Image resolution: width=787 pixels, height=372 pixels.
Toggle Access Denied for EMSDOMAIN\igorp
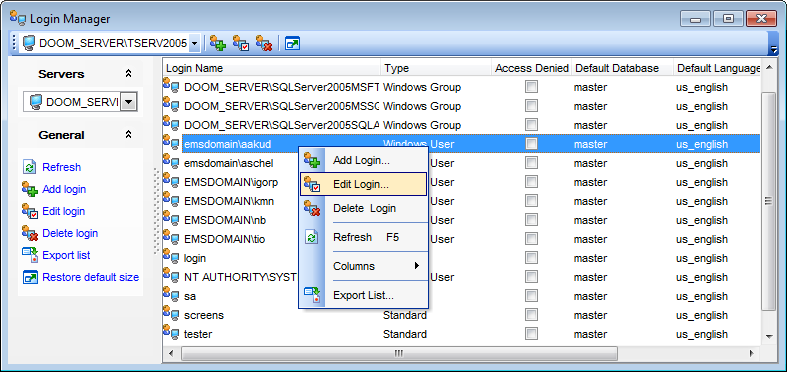coord(531,182)
